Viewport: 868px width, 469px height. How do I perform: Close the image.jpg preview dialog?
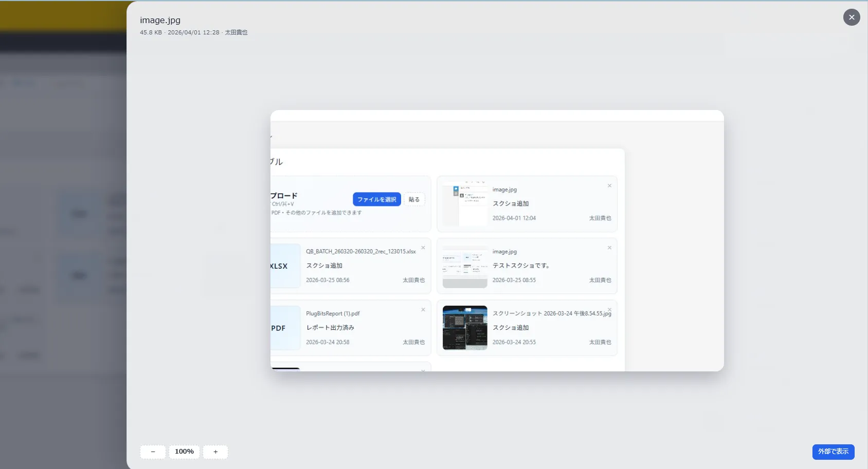click(x=852, y=17)
